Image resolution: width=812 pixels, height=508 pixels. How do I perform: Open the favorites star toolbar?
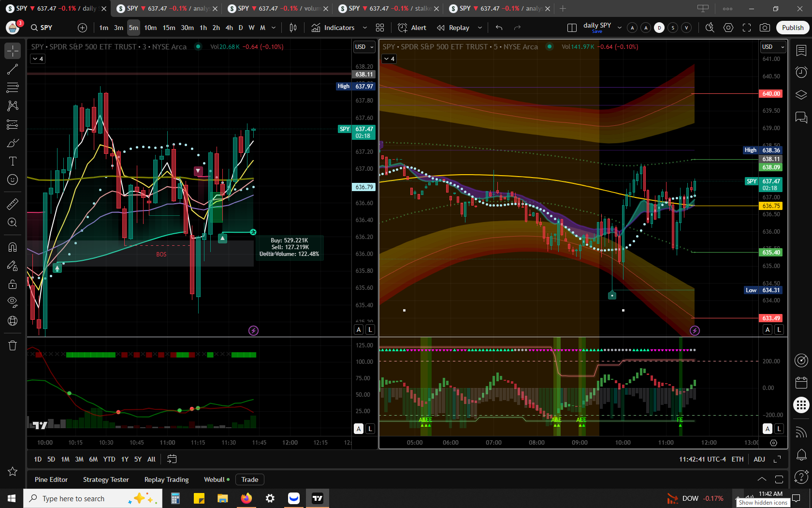(x=13, y=471)
